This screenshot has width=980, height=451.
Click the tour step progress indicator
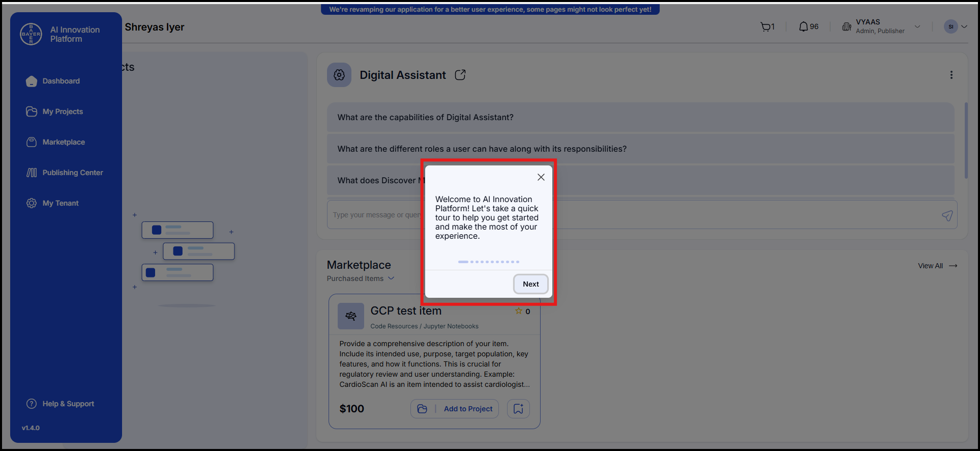[x=489, y=262]
